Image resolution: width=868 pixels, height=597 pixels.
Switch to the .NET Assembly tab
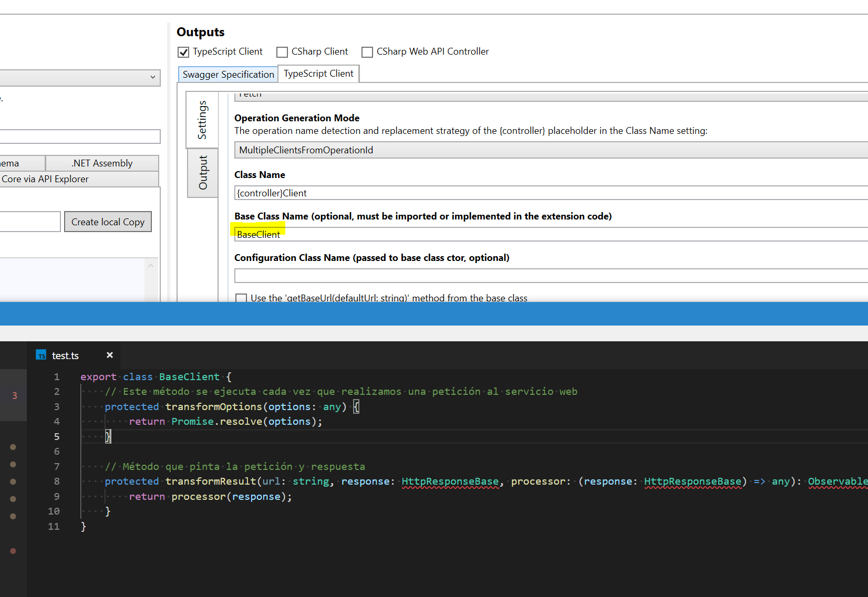click(102, 163)
